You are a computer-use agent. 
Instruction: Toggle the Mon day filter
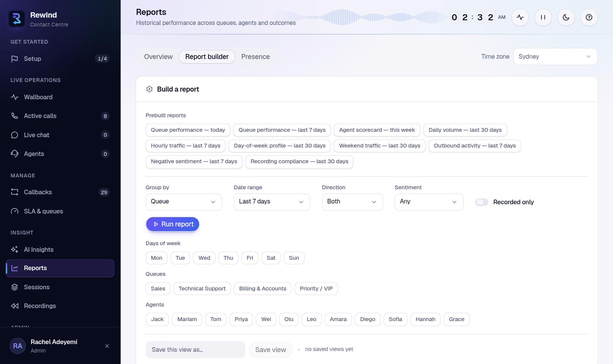pyautogui.click(x=156, y=258)
